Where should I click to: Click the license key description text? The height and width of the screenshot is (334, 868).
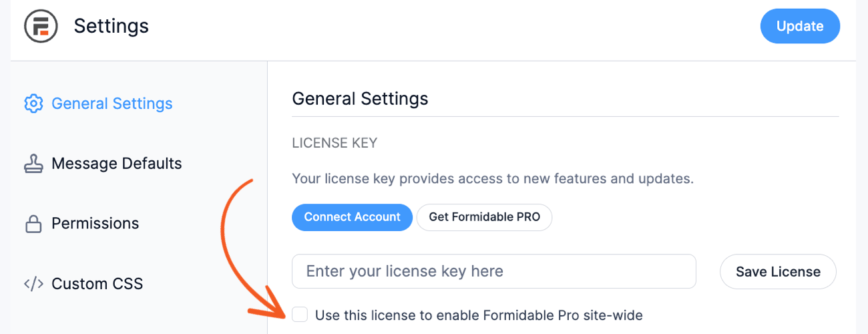pyautogui.click(x=493, y=179)
